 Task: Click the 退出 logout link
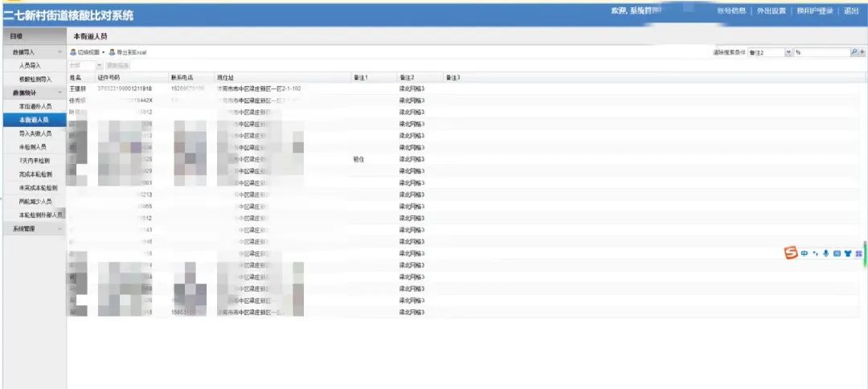click(851, 11)
